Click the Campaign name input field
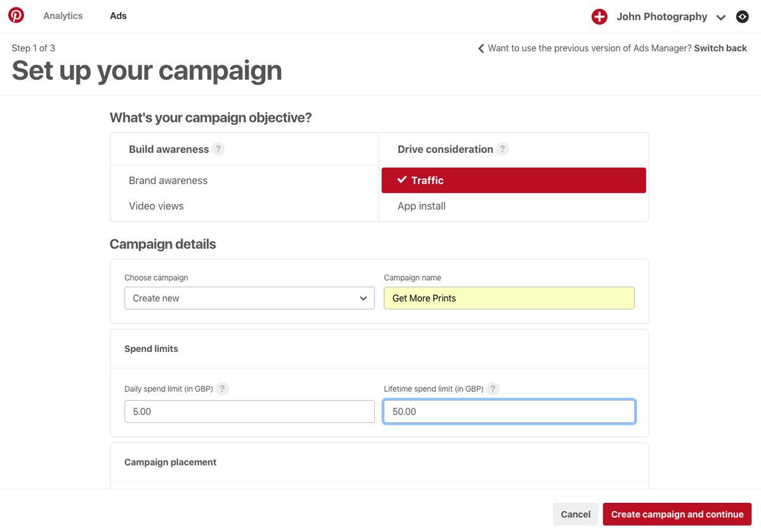This screenshot has height=532, width=761. pos(509,298)
